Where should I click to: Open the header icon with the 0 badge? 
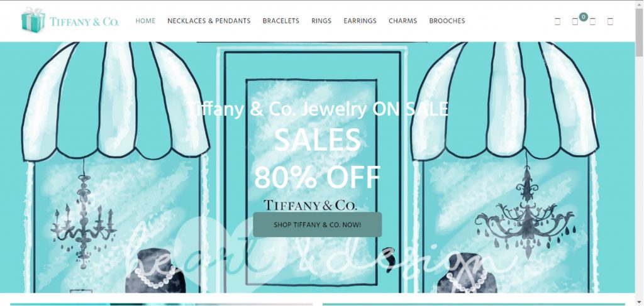coord(575,22)
